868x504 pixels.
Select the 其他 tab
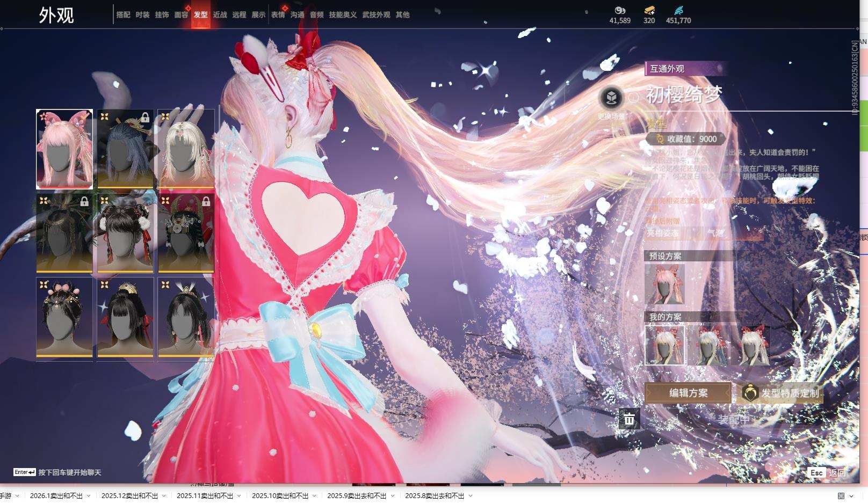[x=402, y=15]
